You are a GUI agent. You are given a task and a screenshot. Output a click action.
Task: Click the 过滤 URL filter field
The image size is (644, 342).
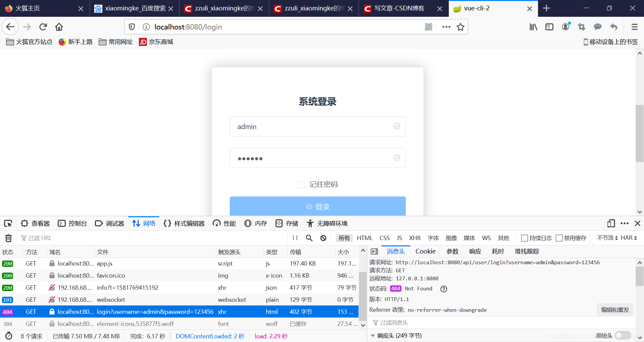click(x=153, y=238)
